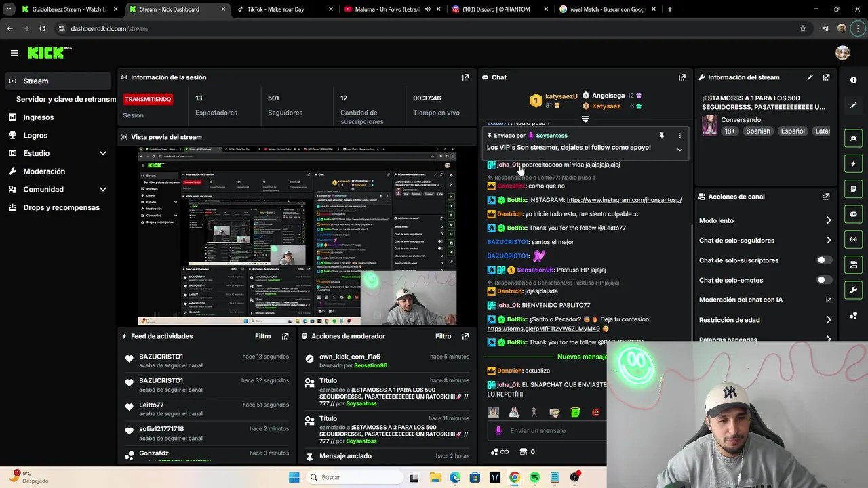The width and height of the screenshot is (868, 488).
Task: Select Stream in the sidebar
Action: [57, 81]
